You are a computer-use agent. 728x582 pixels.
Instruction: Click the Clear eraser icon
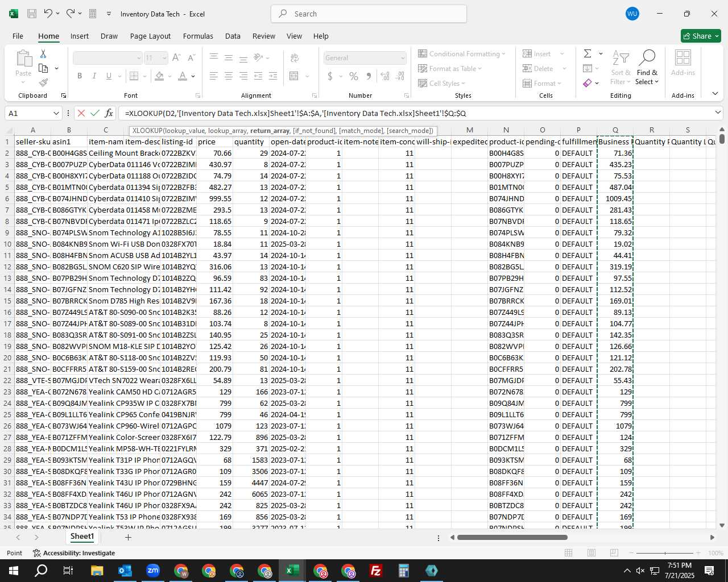pos(588,83)
